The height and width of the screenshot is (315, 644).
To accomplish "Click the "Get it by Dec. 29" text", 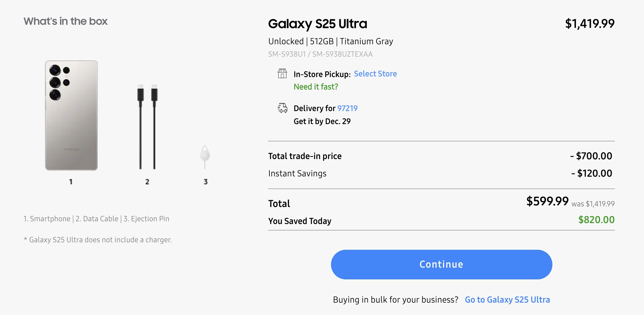I will [322, 121].
